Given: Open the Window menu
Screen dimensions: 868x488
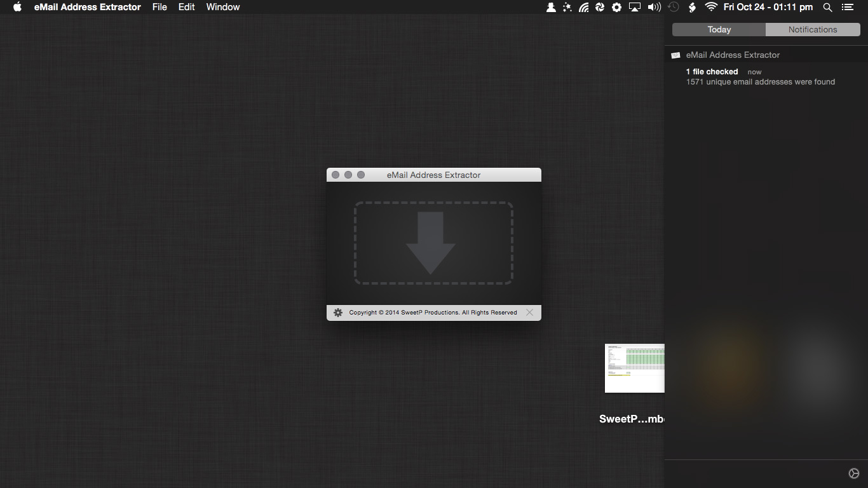Looking at the screenshot, I should click(x=222, y=7).
